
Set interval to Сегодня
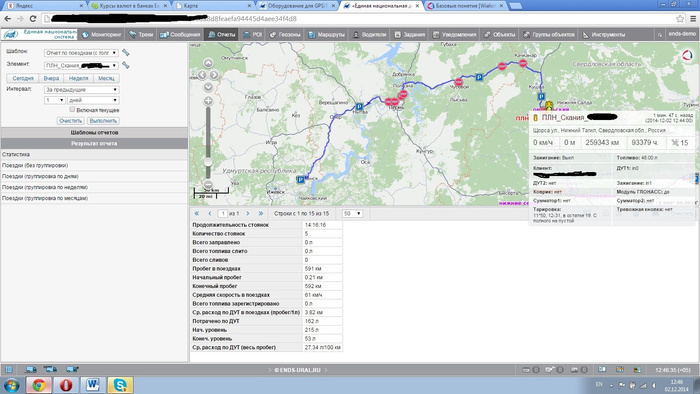(x=23, y=78)
